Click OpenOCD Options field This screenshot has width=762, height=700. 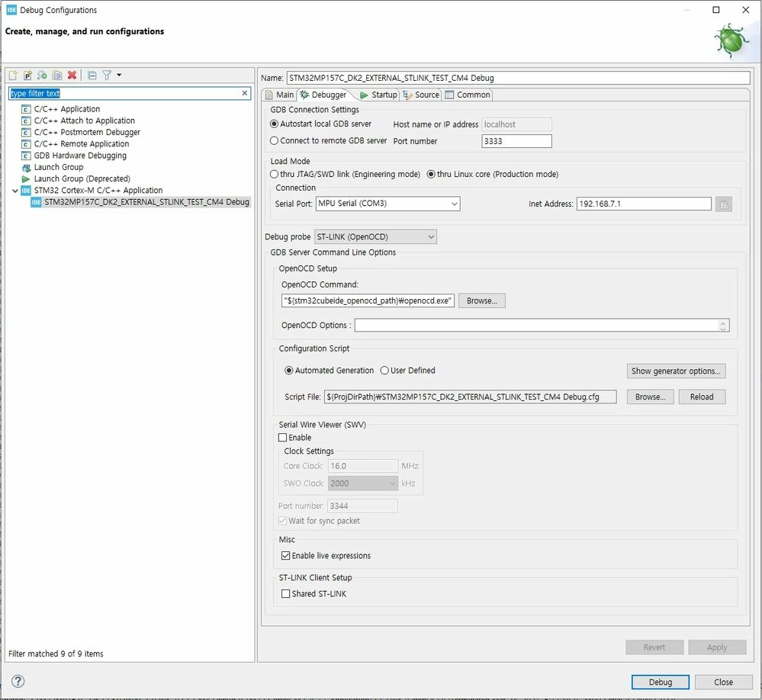click(535, 326)
